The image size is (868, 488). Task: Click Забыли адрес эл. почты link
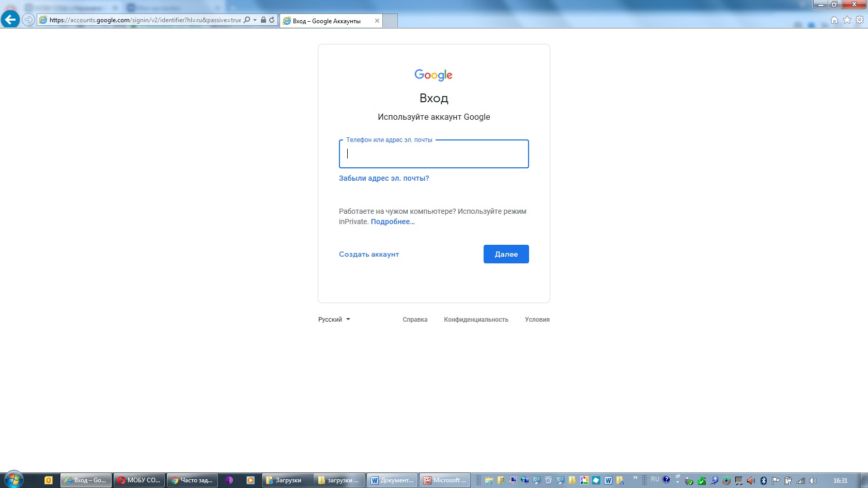pos(384,178)
